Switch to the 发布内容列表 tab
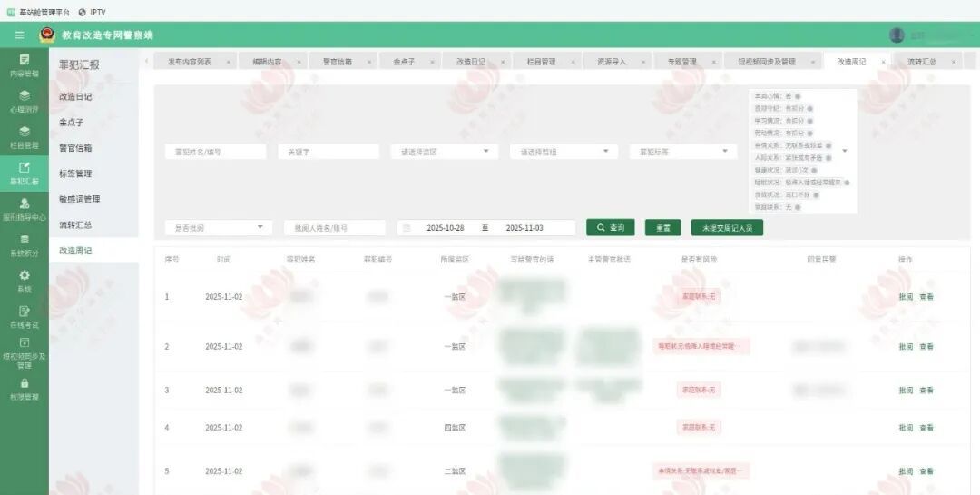This screenshot has width=980, height=495. click(x=190, y=62)
